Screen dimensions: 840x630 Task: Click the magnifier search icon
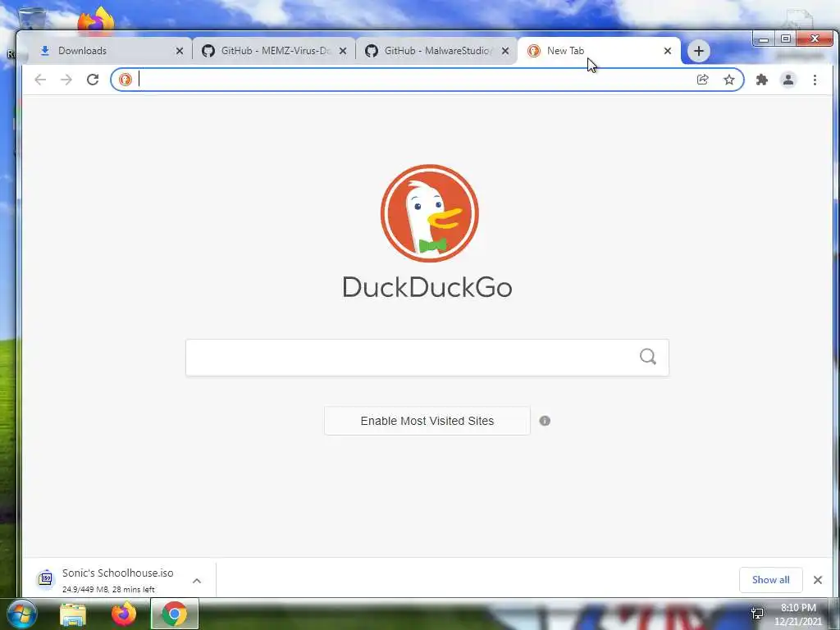pyautogui.click(x=648, y=357)
